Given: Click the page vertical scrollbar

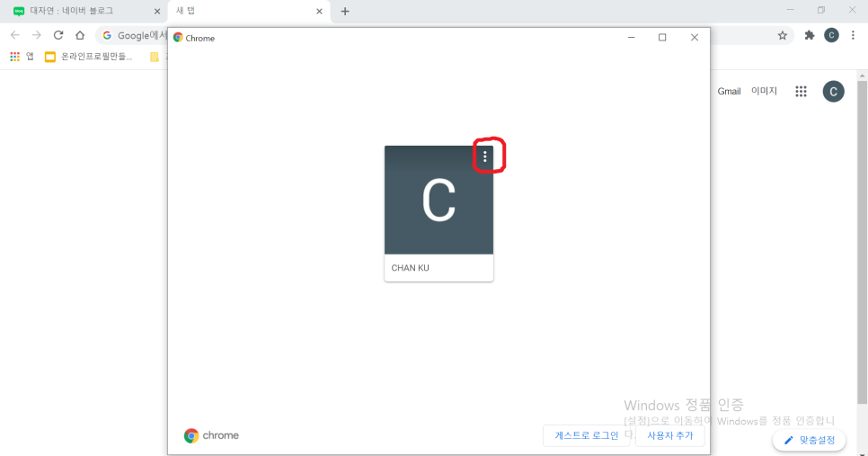Looking at the screenshot, I should point(862,243).
